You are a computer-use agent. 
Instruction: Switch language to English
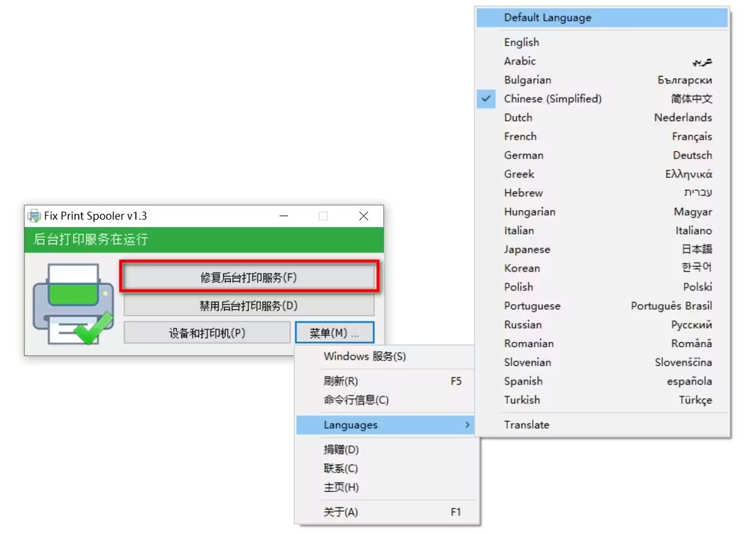522,42
